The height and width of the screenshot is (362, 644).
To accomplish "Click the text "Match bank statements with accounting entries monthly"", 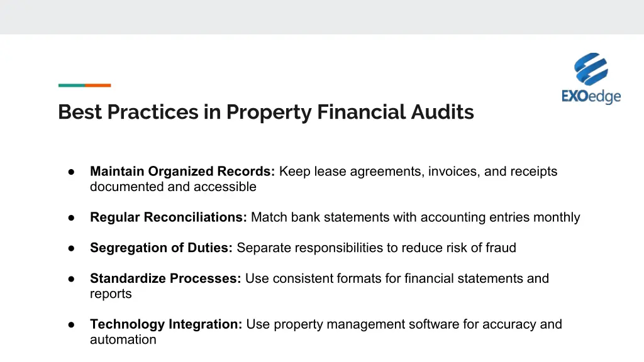I will pos(415,217).
